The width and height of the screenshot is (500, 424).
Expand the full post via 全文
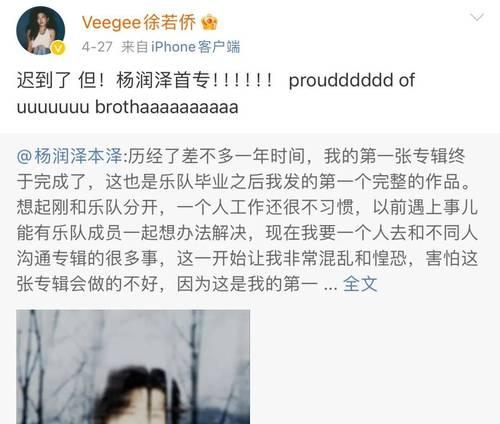tap(360, 284)
